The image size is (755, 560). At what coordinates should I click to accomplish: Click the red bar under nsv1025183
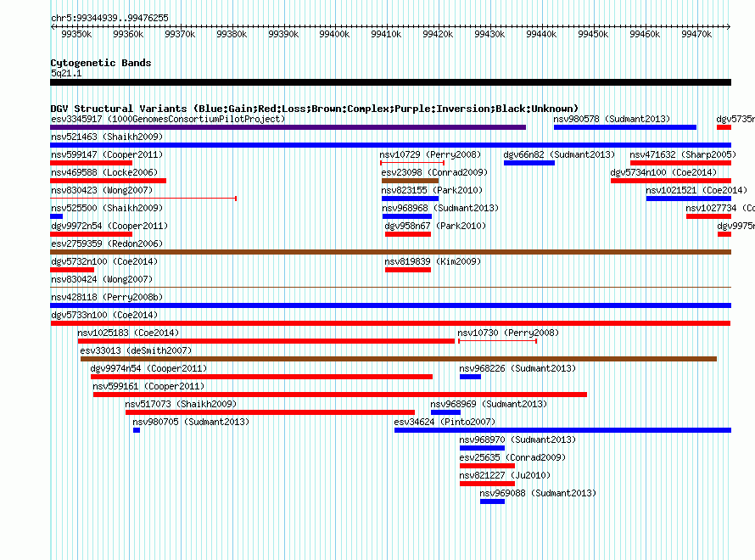(266, 341)
